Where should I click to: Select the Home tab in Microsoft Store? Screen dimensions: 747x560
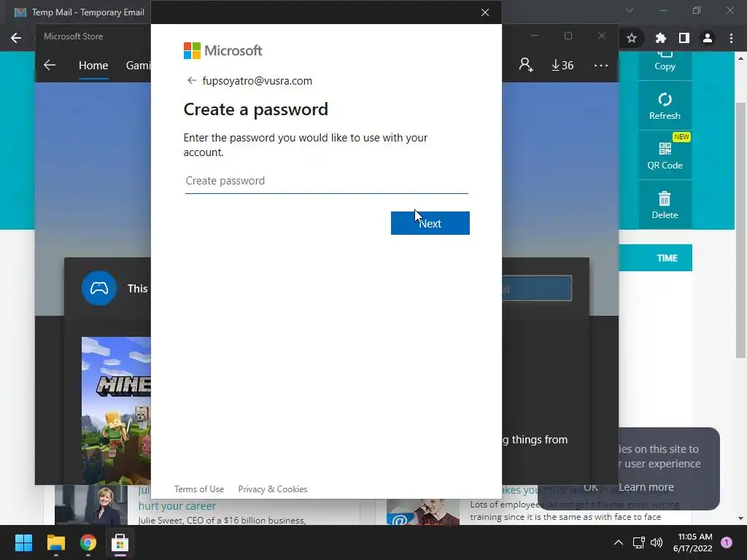[x=93, y=65]
